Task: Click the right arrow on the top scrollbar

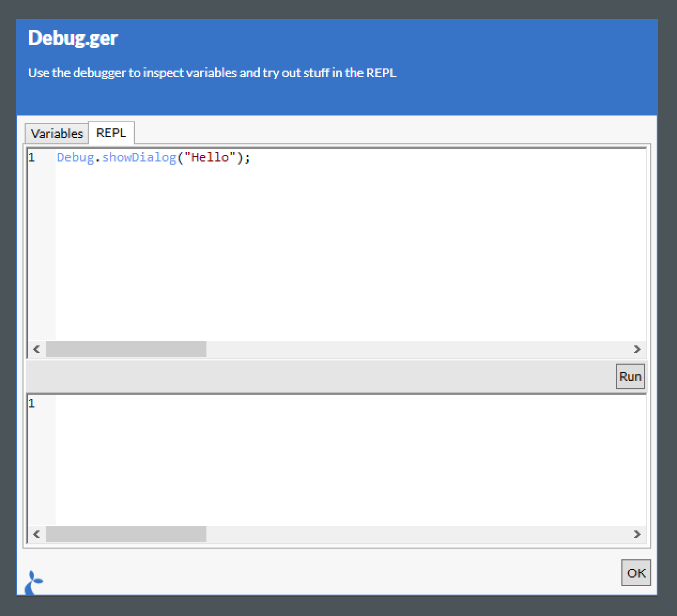Action: (637, 349)
